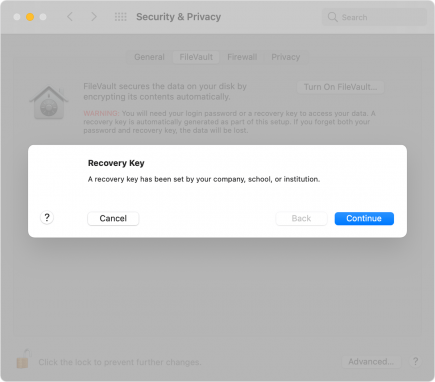
Task: Go back using the left chevron arrow
Action: (70, 17)
